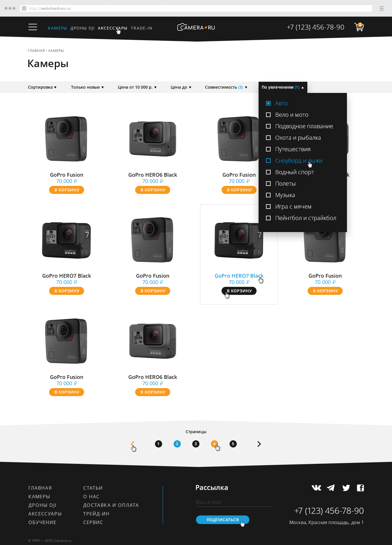The height and width of the screenshot is (545, 392).
Task: Open footer link О НАС
Action: (91, 497)
